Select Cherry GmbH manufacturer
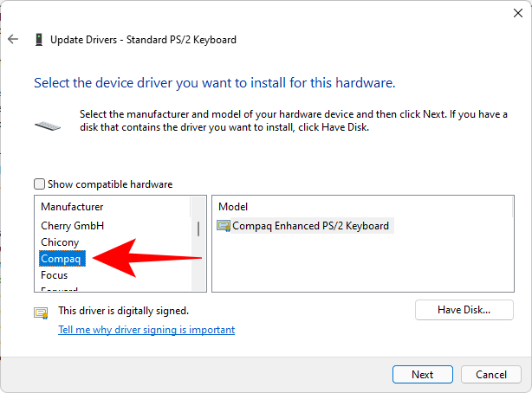 pos(73,226)
